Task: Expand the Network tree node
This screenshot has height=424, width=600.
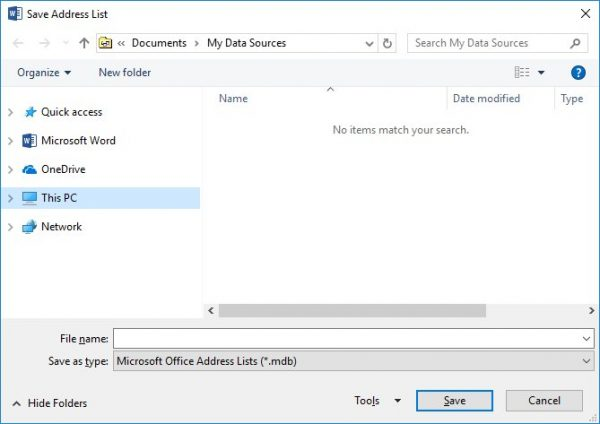Action: point(11,227)
